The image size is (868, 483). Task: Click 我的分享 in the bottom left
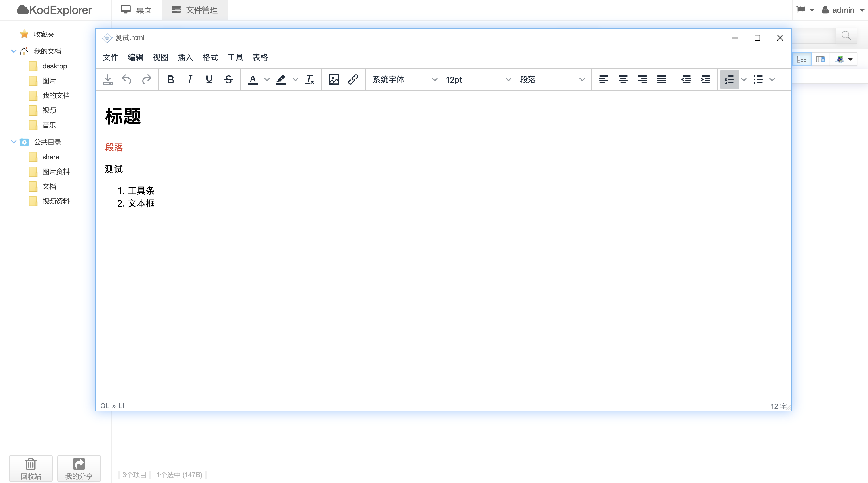pyautogui.click(x=79, y=468)
